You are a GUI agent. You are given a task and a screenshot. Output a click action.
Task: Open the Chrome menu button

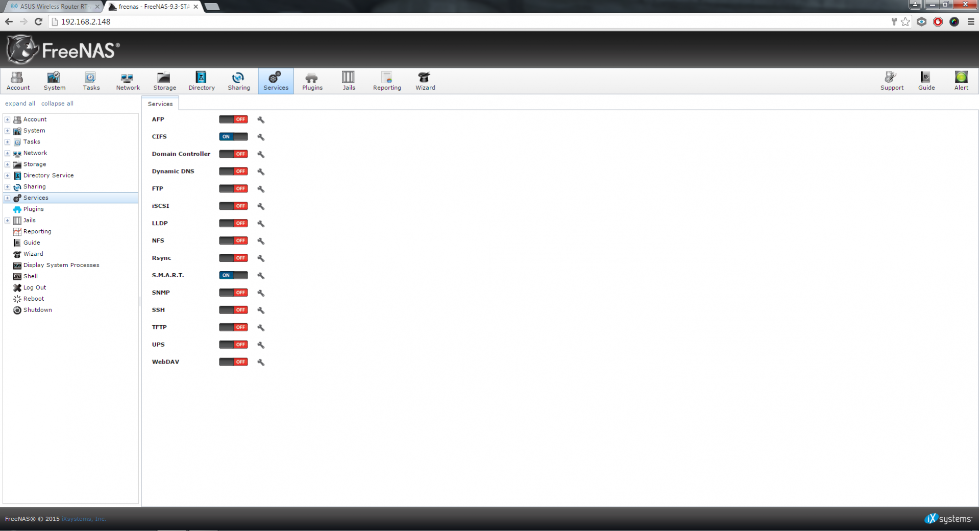(971, 21)
